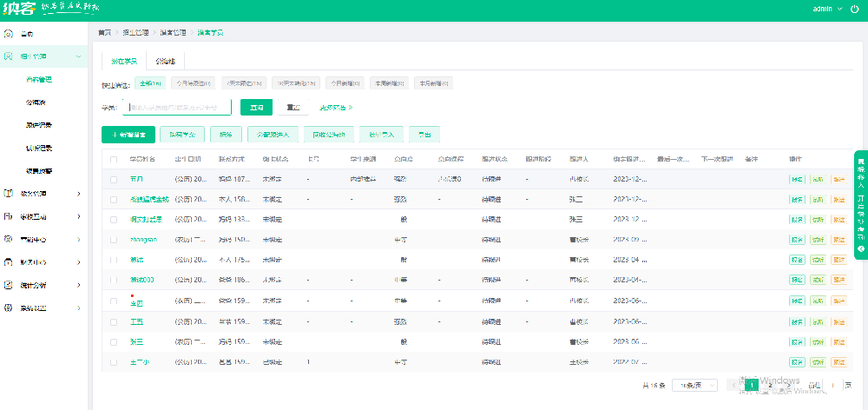The width and height of the screenshot is (868, 410).
Task: Click the 重置 reset button
Action: click(x=293, y=108)
